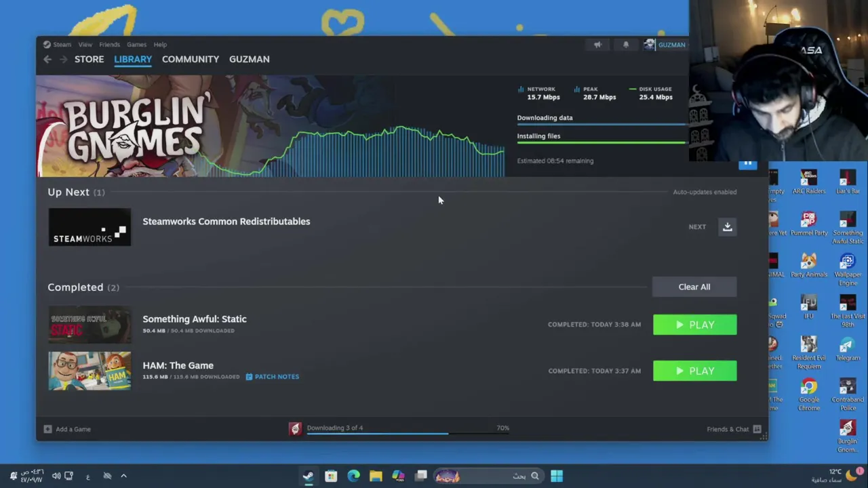Go forward with the right arrow
The height and width of the screenshot is (488, 868).
[x=63, y=60]
